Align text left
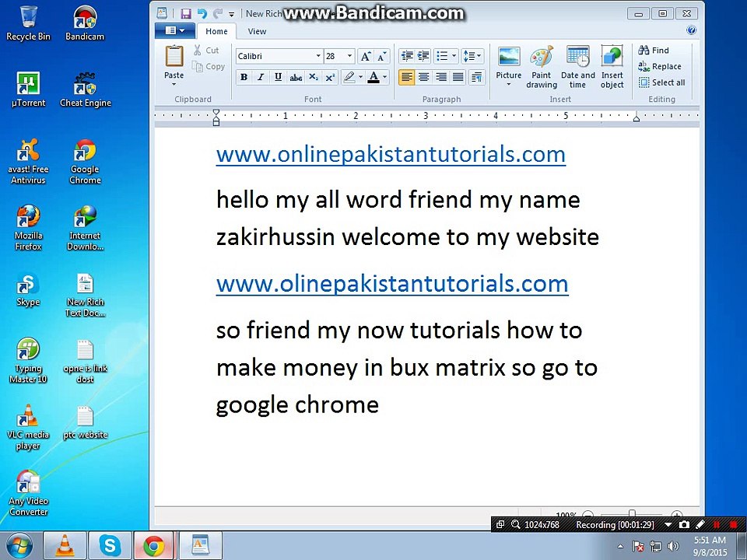The width and height of the screenshot is (747, 560). pos(406,77)
